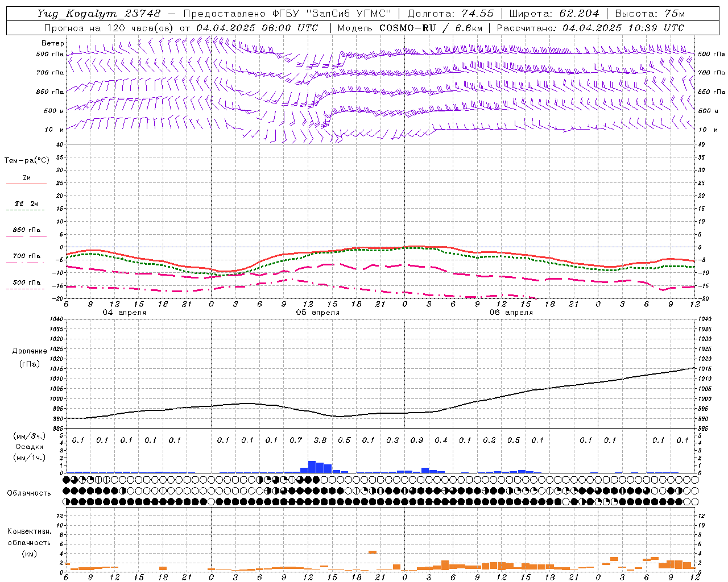The width and height of the screenshot is (728, 582).
Task: Select the Тем-ра(°C) axis title
Action: tap(27, 161)
